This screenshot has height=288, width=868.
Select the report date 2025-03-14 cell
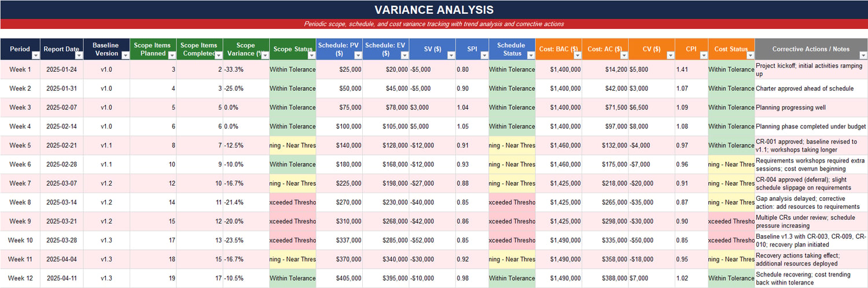pos(62,202)
